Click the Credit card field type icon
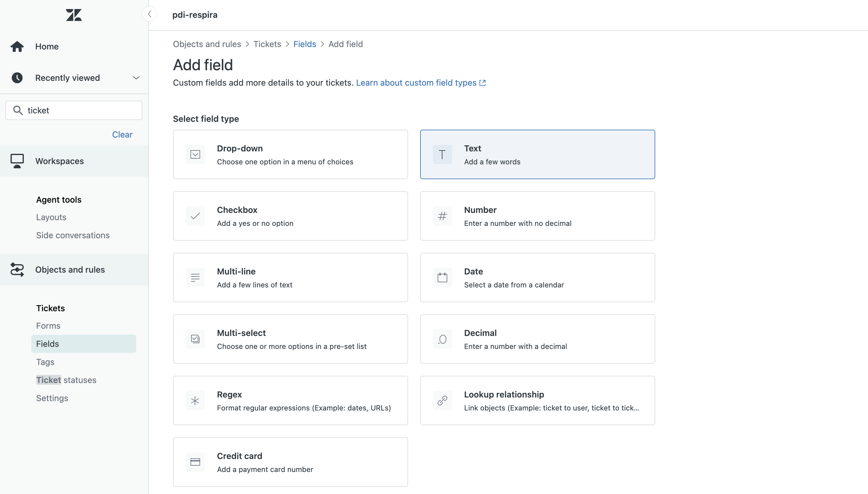Image resolution: width=868 pixels, height=494 pixels. tap(195, 462)
